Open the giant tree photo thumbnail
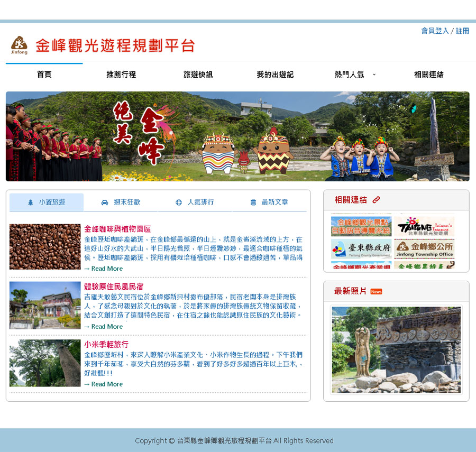The image size is (476, 452). (45, 363)
